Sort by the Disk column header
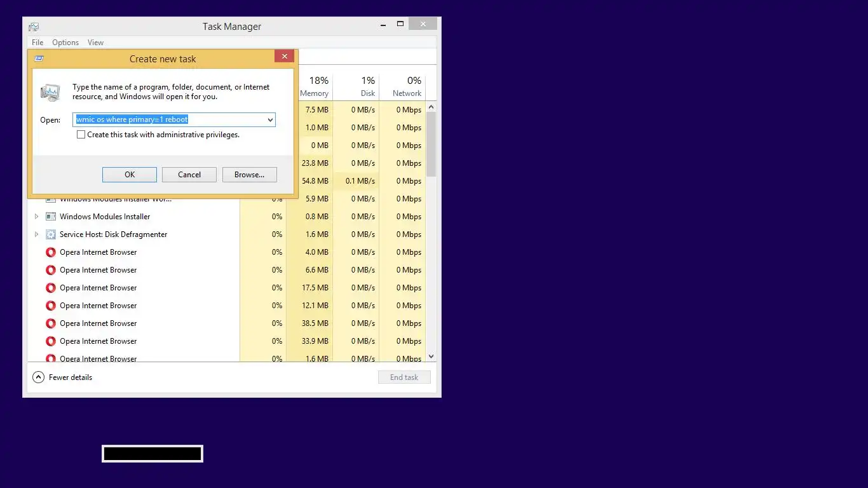This screenshot has height=488, width=868. coord(368,93)
